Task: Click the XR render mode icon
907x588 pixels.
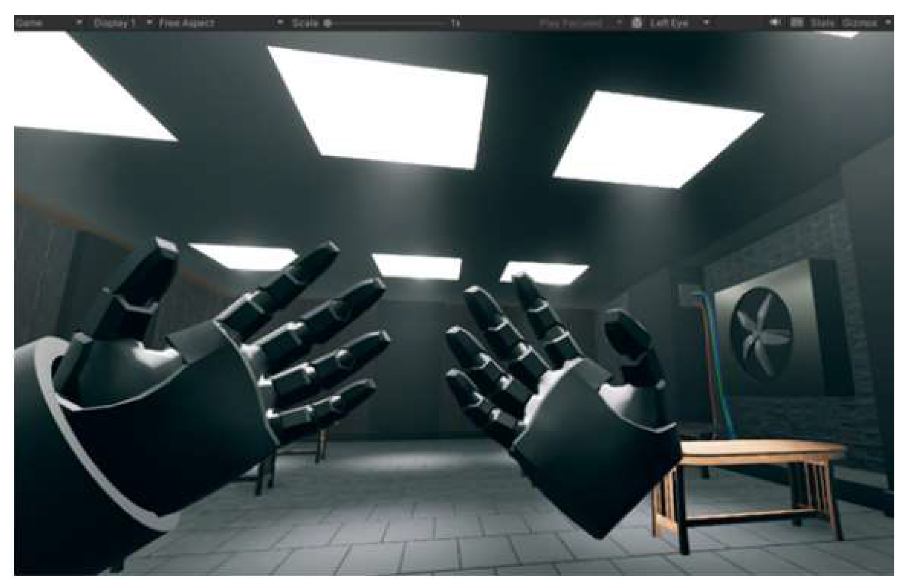Action: 637,23
